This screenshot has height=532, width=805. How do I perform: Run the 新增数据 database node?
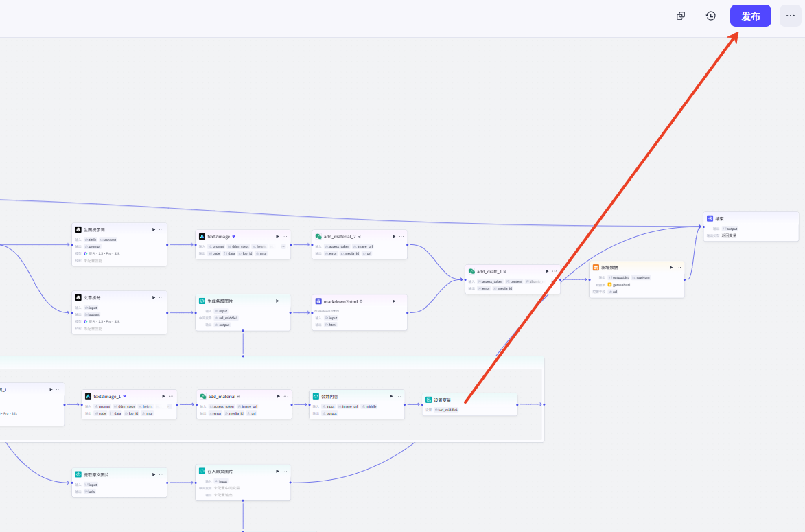point(671,268)
